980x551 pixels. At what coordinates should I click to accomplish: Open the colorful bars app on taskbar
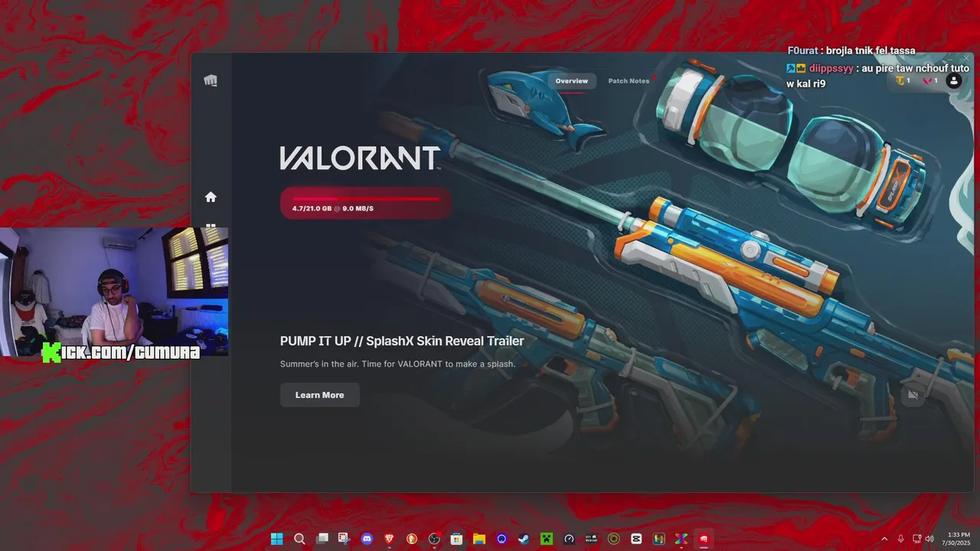(x=658, y=539)
